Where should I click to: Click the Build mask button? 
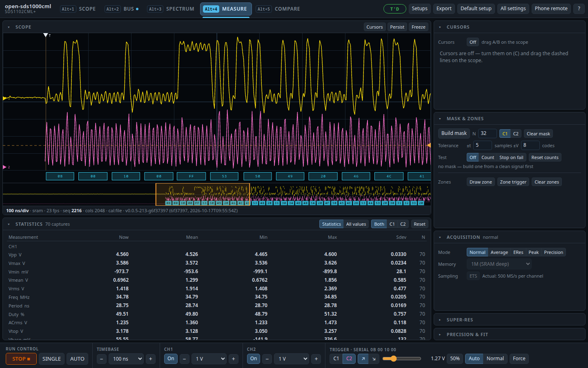tap(454, 133)
